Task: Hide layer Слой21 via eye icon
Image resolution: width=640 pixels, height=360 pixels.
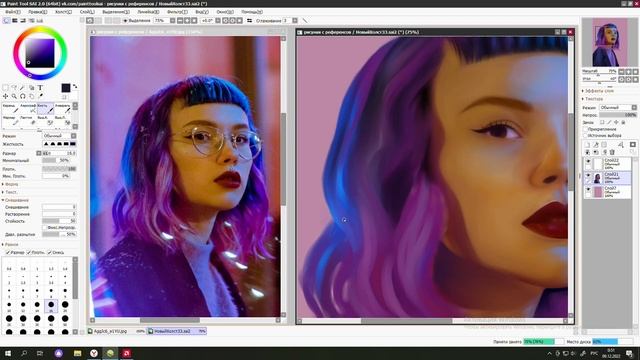Action: (x=588, y=175)
